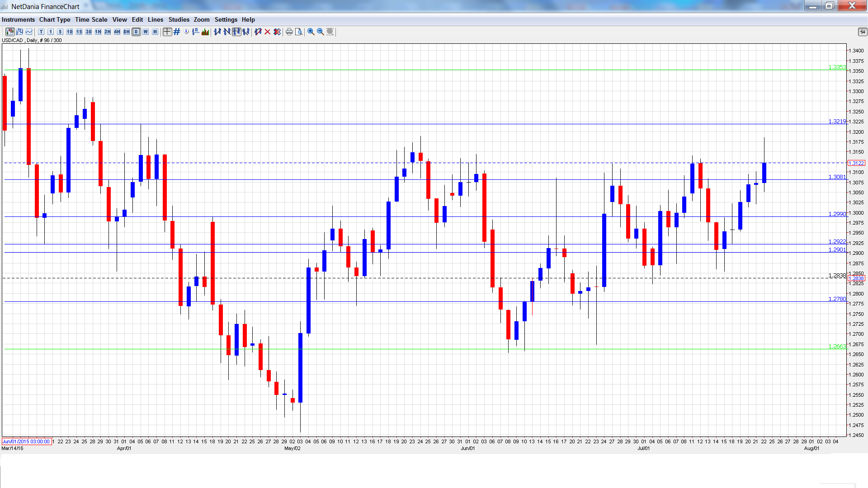Click the Jun/01/2015 date box
Viewport: 868px width, 488px height.
(27, 441)
